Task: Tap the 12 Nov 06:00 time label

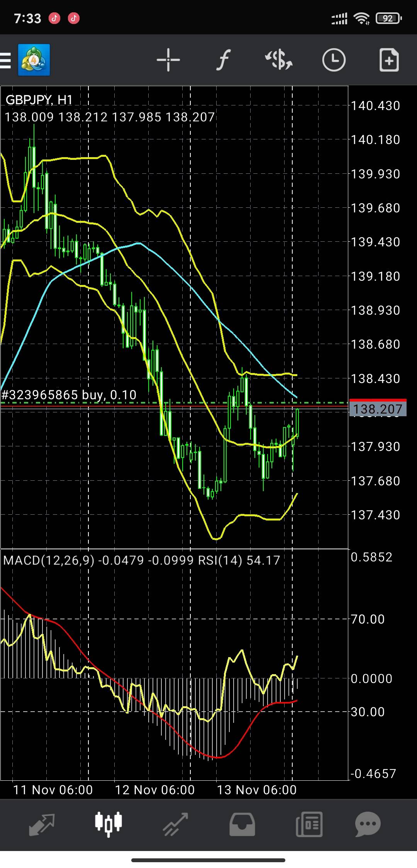Action: pyautogui.click(x=155, y=790)
